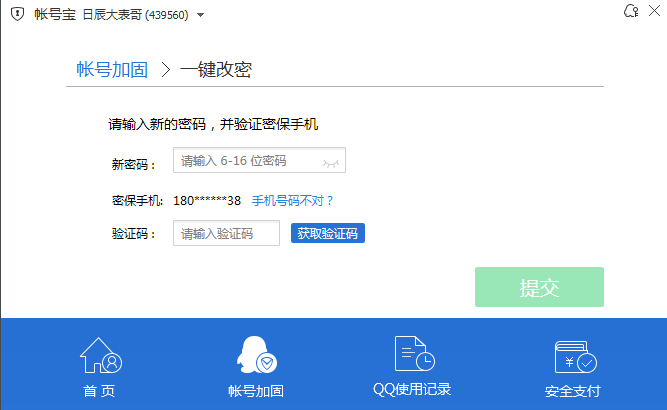
Task: Focus the 新密码 password input field
Action: [245, 161]
